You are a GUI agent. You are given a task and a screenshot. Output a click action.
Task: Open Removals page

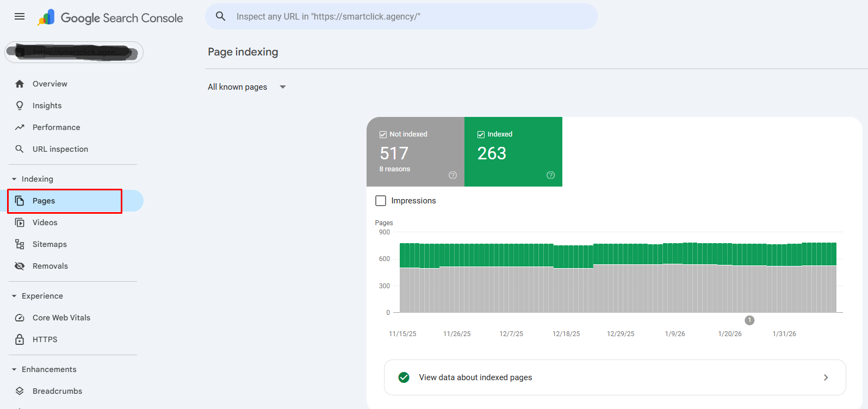50,266
